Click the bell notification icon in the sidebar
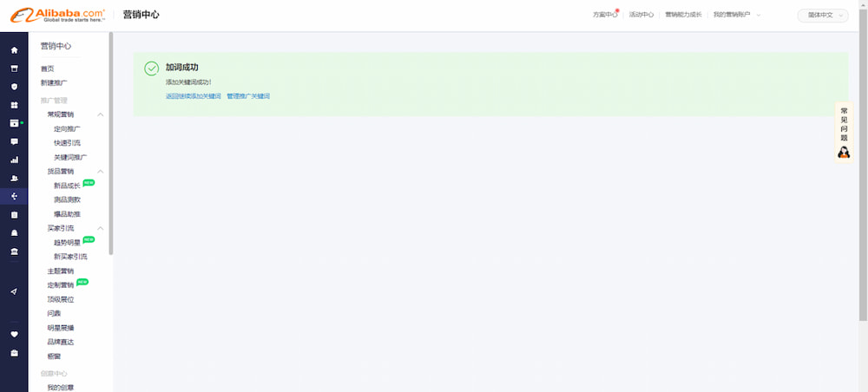Image resolution: width=868 pixels, height=392 pixels. (x=14, y=233)
